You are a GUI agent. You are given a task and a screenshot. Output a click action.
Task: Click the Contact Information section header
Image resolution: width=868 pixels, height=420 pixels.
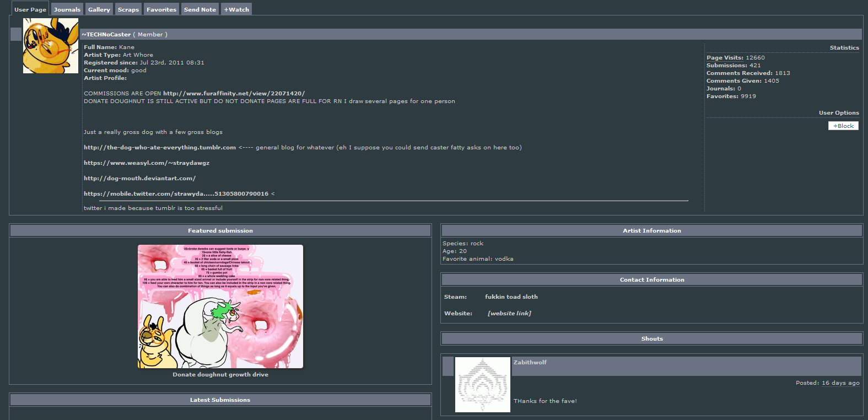pyautogui.click(x=652, y=280)
